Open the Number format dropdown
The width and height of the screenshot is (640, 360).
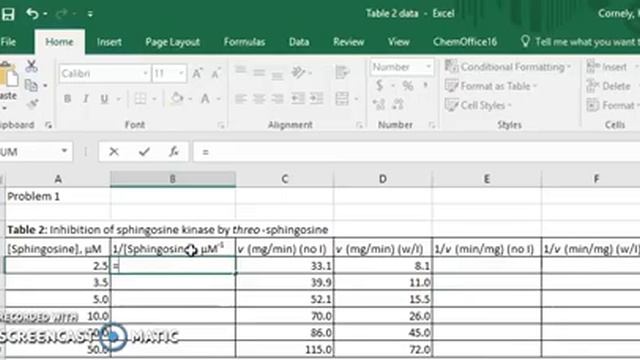point(429,67)
